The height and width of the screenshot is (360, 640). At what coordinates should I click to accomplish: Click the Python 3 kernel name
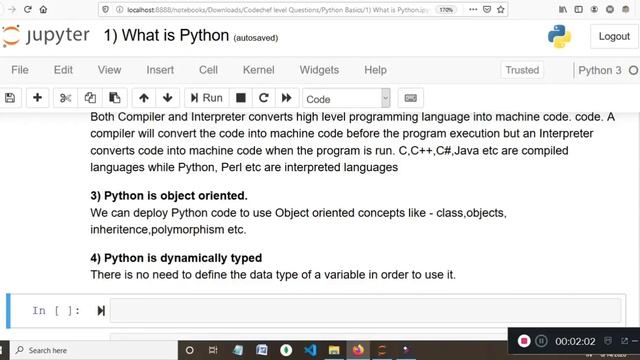pyautogui.click(x=600, y=70)
